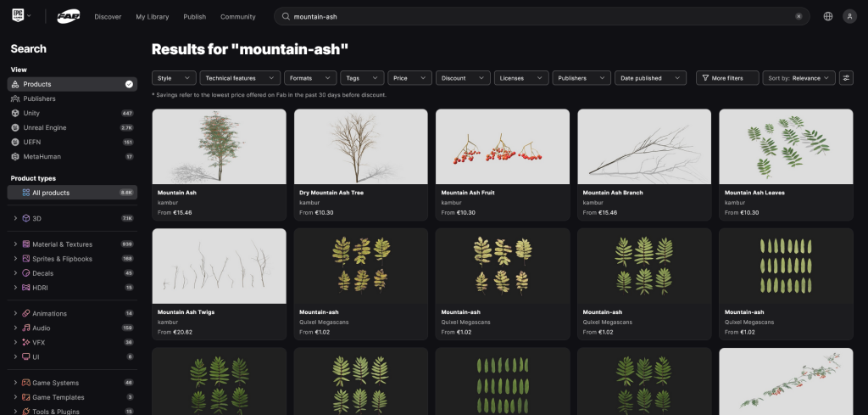
Task: Expand the Audio category chevron
Action: coord(15,328)
